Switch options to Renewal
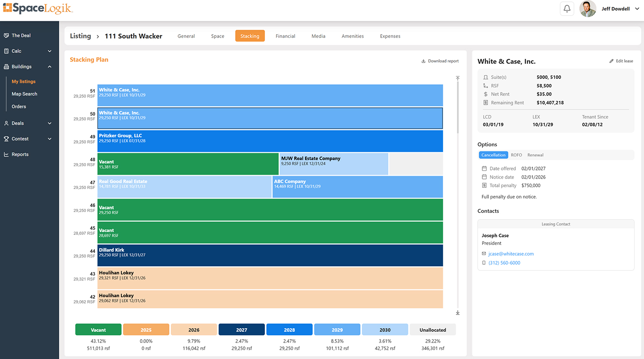 pos(535,155)
